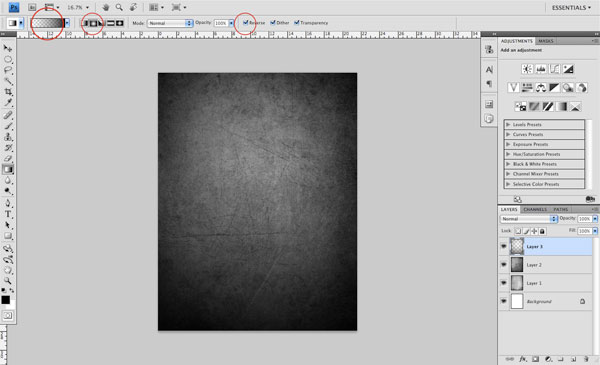
Task: Hide the Background layer eye
Action: point(504,301)
